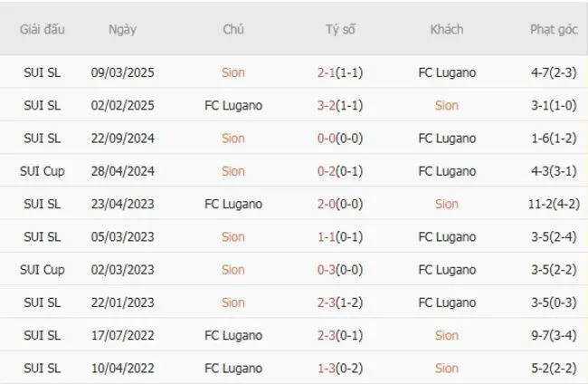
Task: Click the "Giải đấu" column header
Action: point(42,29)
